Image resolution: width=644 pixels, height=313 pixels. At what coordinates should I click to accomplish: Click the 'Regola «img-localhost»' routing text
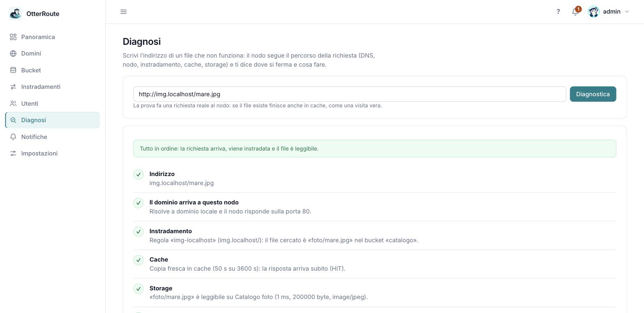[284, 240]
